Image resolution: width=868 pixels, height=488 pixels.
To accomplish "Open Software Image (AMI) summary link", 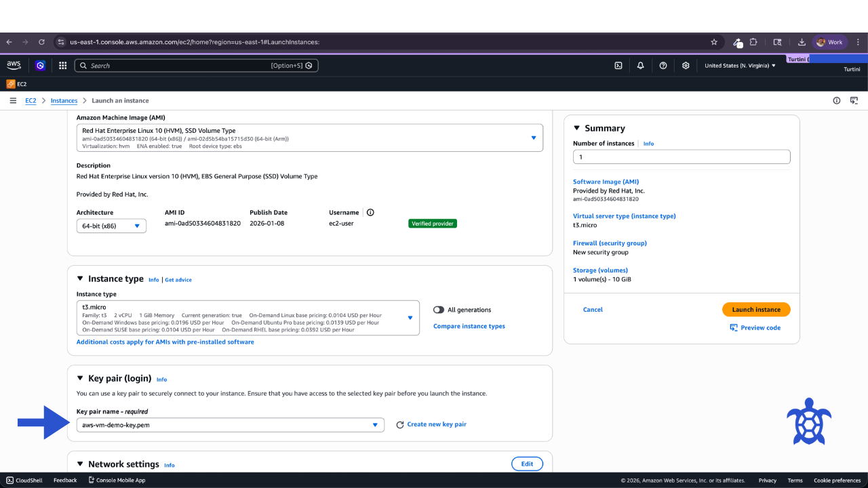I will [606, 182].
